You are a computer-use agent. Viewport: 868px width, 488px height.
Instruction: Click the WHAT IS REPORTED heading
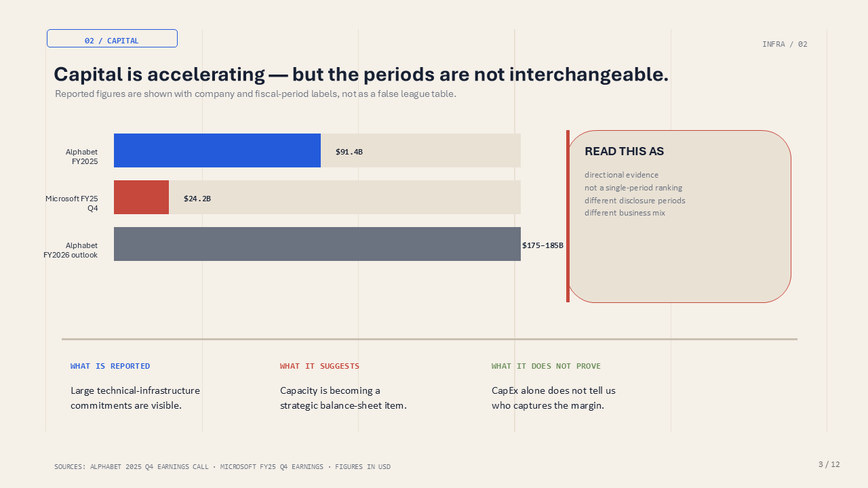(x=111, y=366)
